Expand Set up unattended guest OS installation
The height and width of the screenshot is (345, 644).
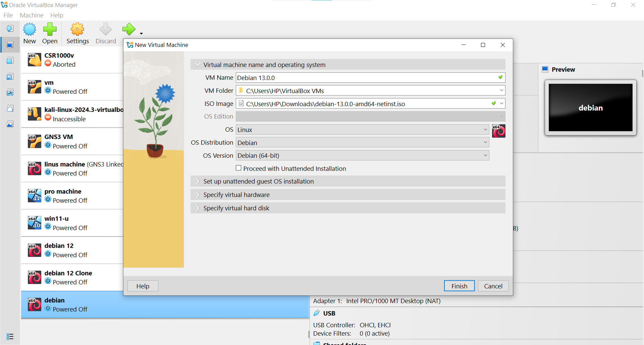(x=198, y=181)
